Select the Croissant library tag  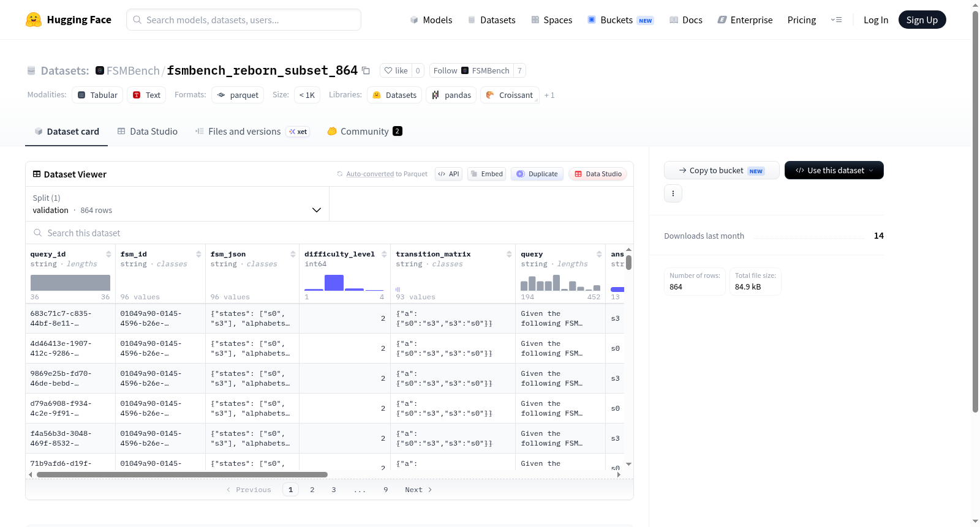[510, 95]
